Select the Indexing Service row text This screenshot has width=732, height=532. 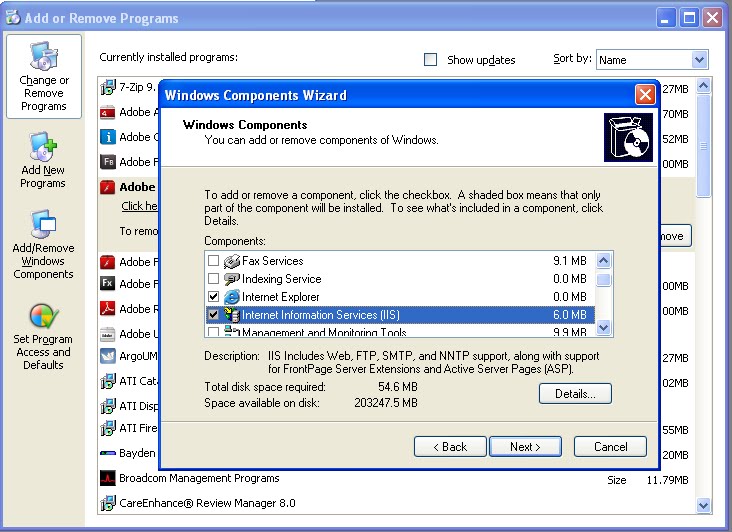282,279
